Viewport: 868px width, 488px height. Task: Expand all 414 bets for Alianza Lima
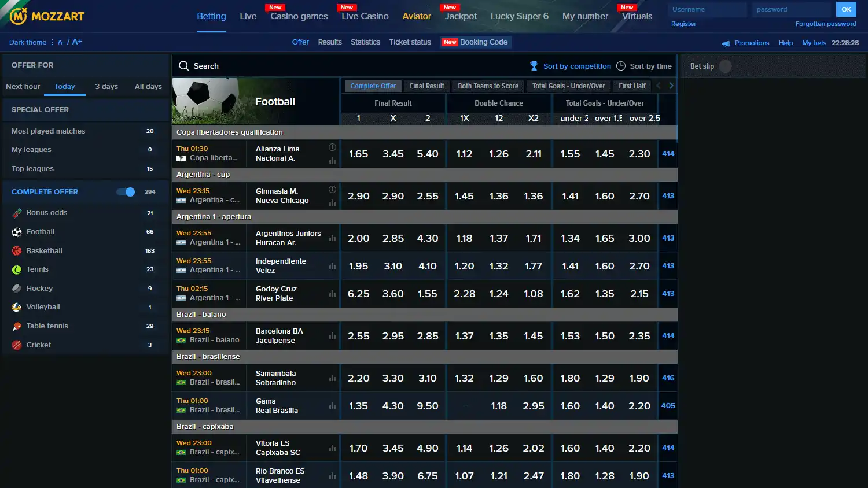(668, 154)
